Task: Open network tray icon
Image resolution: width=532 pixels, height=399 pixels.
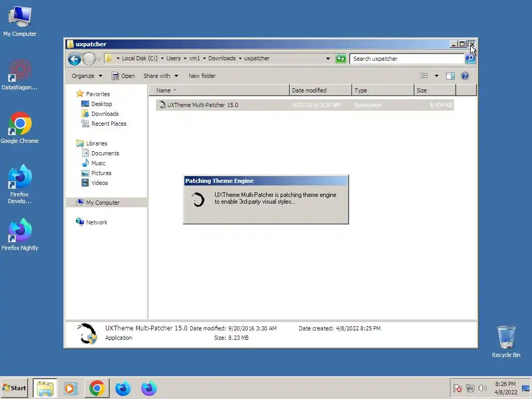Action: click(x=470, y=388)
